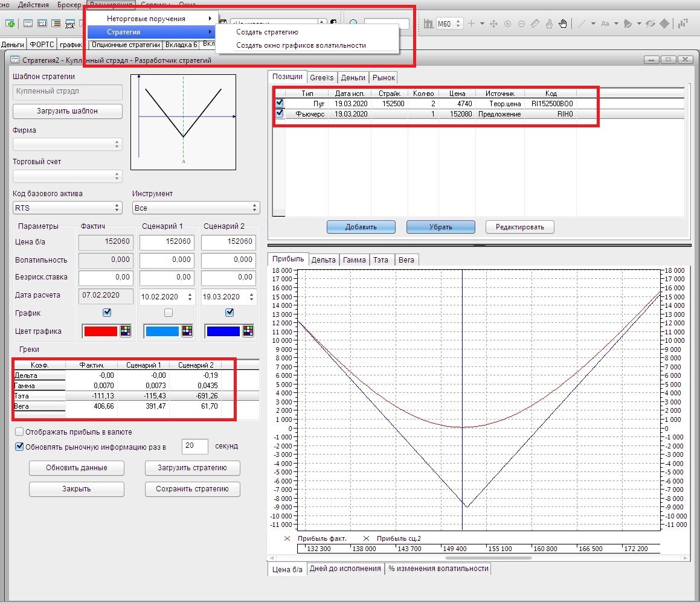Click the blue Сценарий 2 color swatch
This screenshot has height=603, width=700.
click(x=223, y=331)
